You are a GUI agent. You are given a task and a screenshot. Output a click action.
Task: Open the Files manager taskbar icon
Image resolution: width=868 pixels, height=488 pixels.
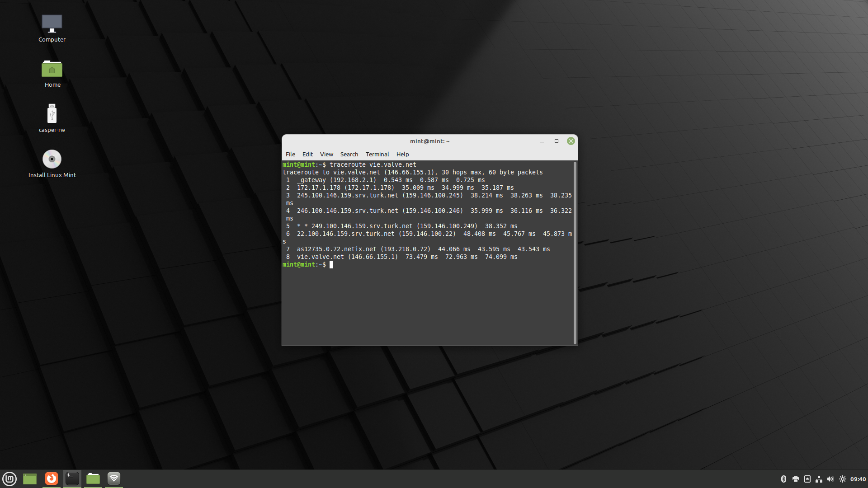[x=93, y=479]
